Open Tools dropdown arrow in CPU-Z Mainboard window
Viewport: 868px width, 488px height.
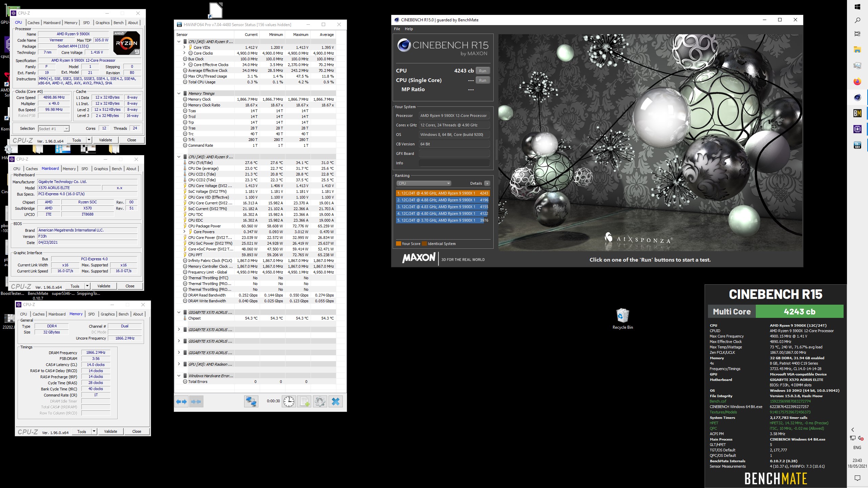[x=87, y=286]
